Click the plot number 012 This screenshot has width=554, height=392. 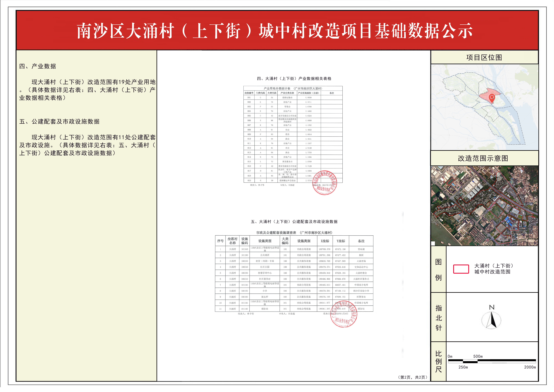249,148
